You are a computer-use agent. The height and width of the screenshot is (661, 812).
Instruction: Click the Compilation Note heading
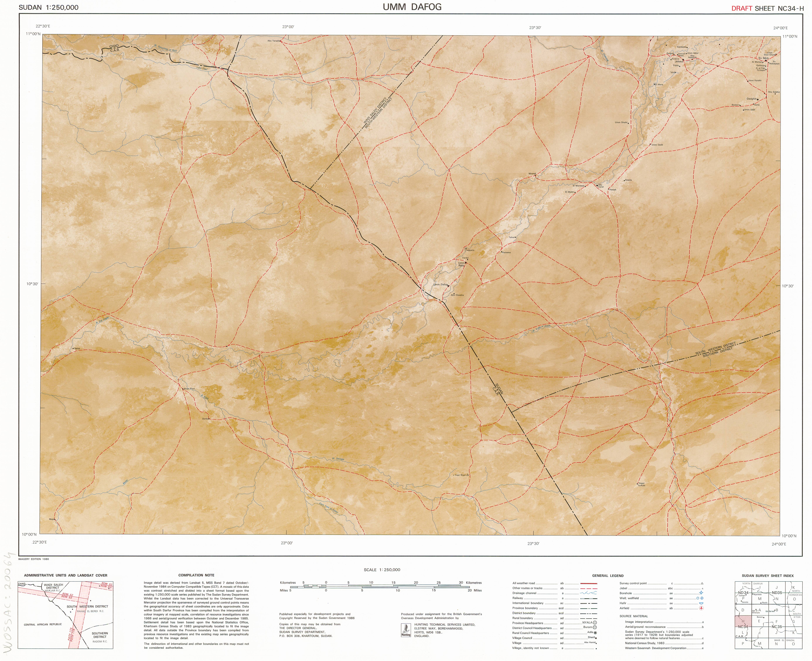[196, 575]
